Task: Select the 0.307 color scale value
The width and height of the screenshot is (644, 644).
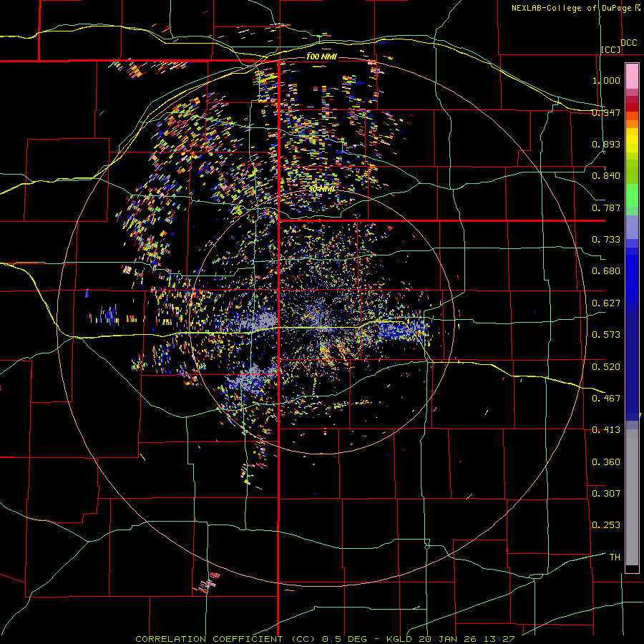Action: point(606,493)
